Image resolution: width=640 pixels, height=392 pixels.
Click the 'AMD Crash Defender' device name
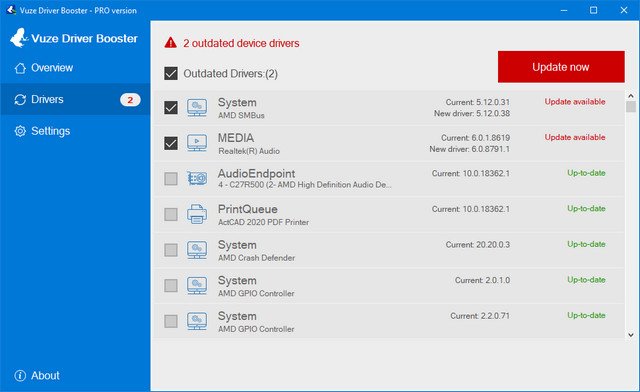pyautogui.click(x=256, y=258)
